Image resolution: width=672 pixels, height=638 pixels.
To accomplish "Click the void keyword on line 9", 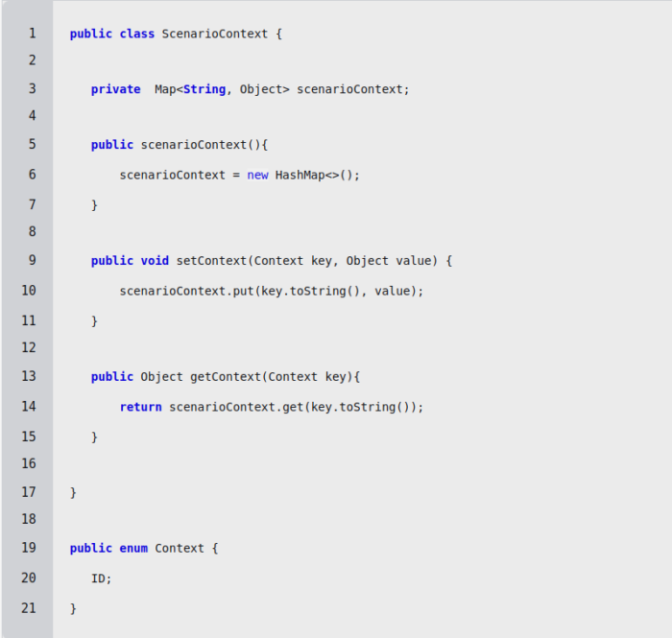I will [x=155, y=260].
